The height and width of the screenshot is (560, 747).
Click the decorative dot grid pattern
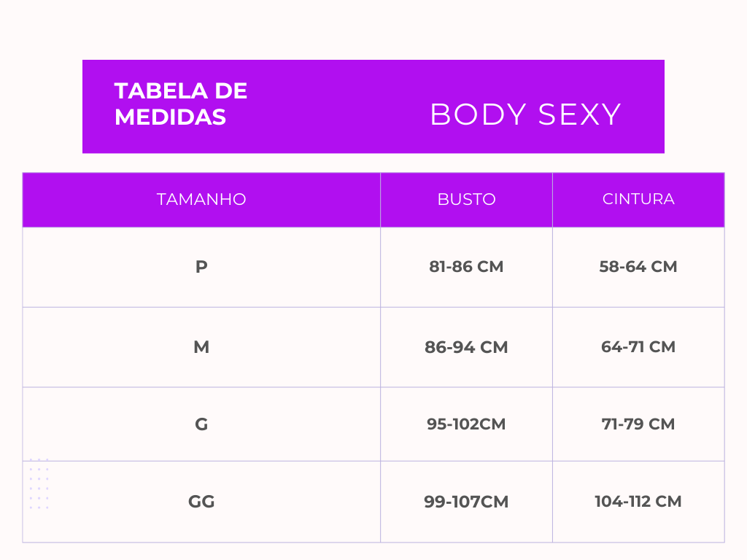pos(39,483)
